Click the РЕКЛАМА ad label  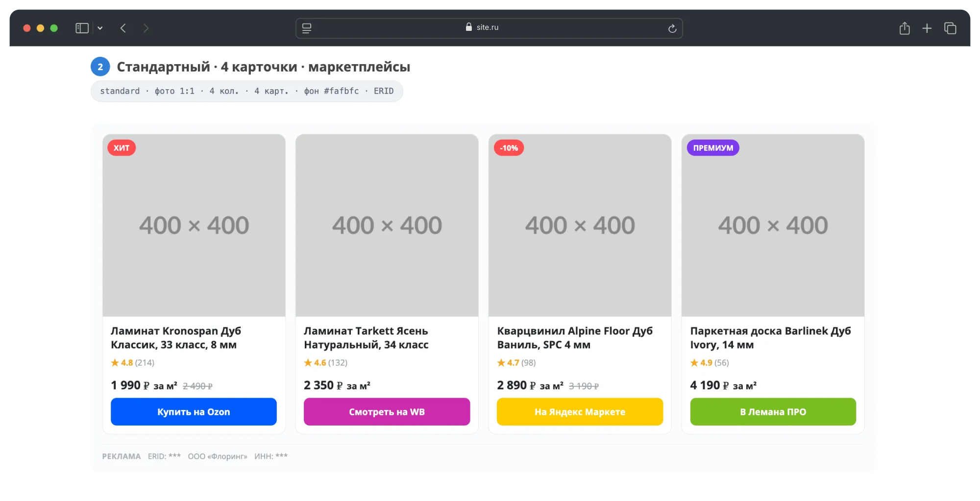pyautogui.click(x=122, y=456)
